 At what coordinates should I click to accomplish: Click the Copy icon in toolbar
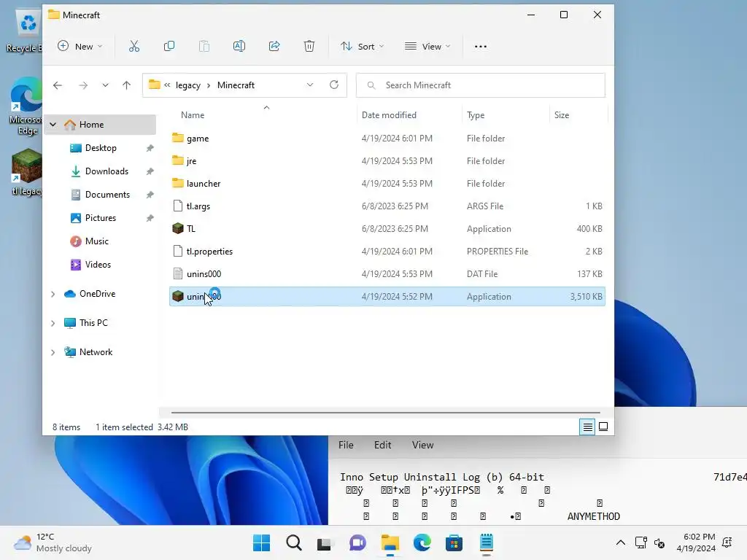pyautogui.click(x=169, y=46)
